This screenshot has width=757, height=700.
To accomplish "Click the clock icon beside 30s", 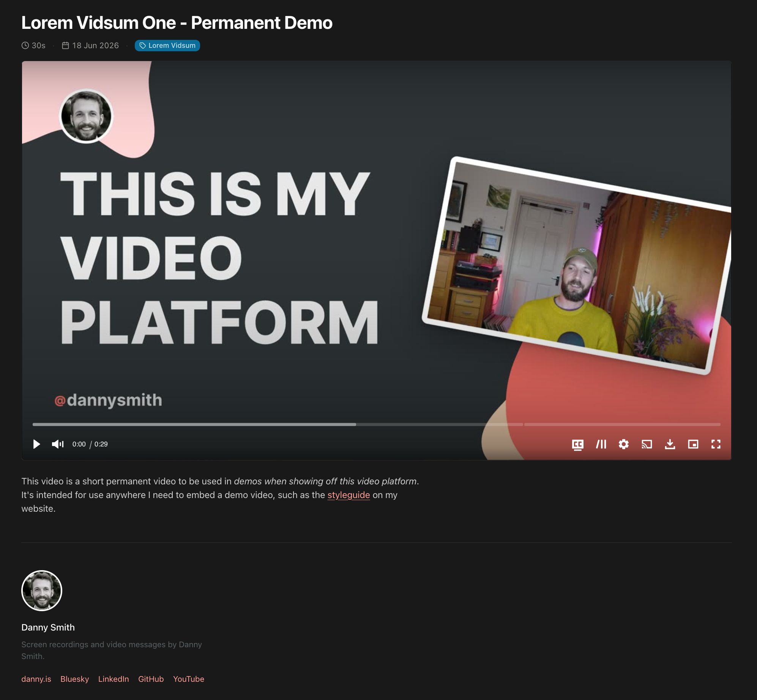I will (25, 46).
